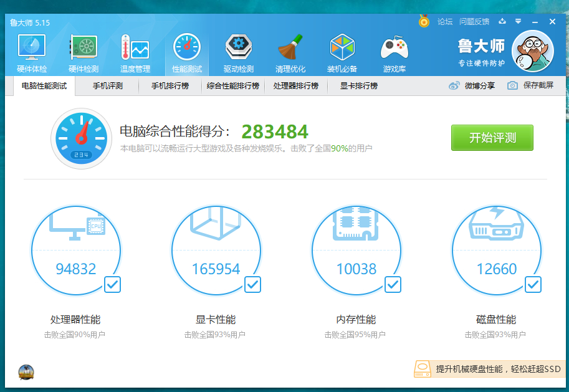The image size is (569, 392).
Task: Click the game icon at bottom left
Action: pyautogui.click(x=26, y=372)
